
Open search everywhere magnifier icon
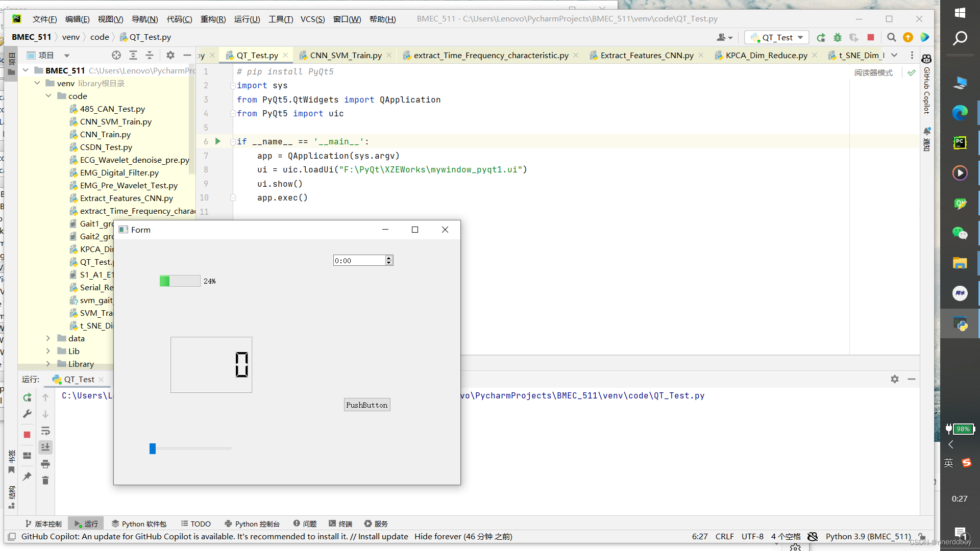(x=891, y=37)
